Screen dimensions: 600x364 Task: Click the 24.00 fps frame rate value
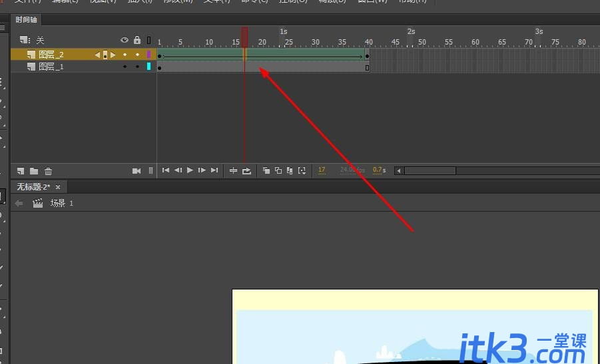352,170
